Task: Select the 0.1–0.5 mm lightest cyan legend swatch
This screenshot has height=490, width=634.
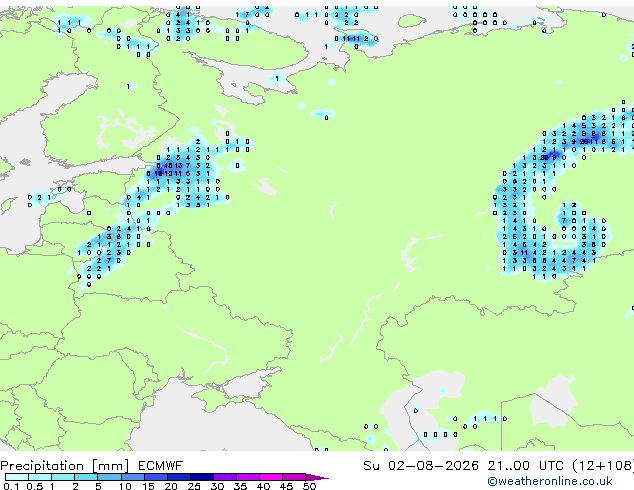Action: (x=17, y=477)
